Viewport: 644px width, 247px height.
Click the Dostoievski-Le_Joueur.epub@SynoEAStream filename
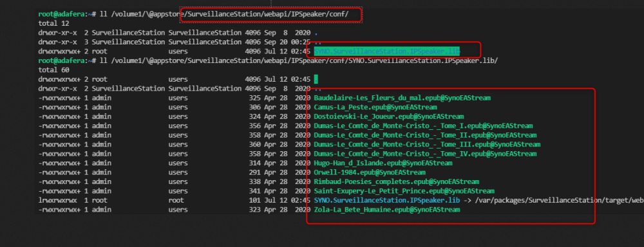click(x=388, y=117)
